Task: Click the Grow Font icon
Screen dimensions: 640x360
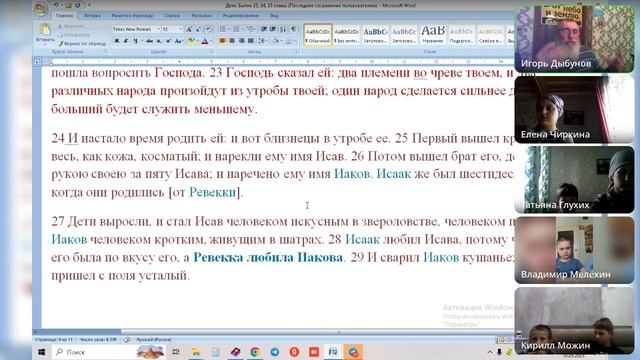Action: click(x=189, y=29)
